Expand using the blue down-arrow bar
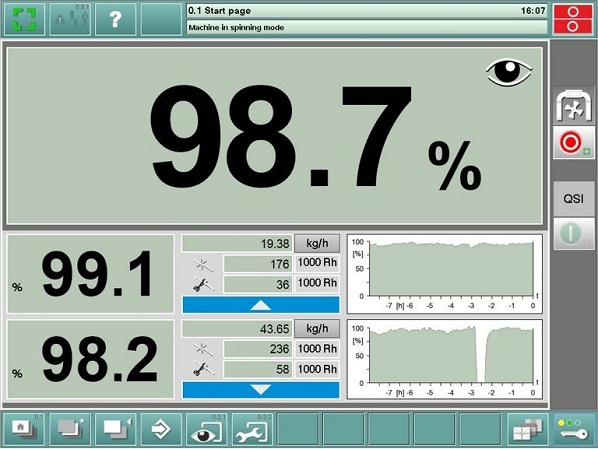 (x=261, y=390)
